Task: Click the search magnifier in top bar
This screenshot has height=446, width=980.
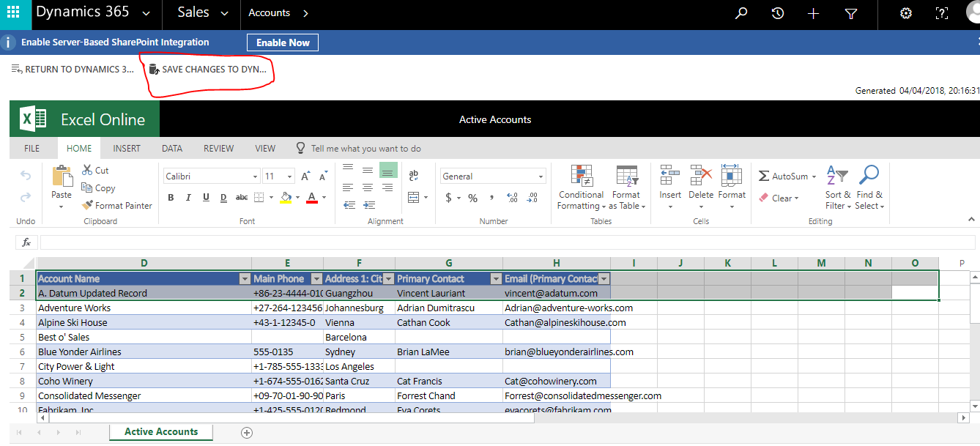Action: (x=742, y=13)
